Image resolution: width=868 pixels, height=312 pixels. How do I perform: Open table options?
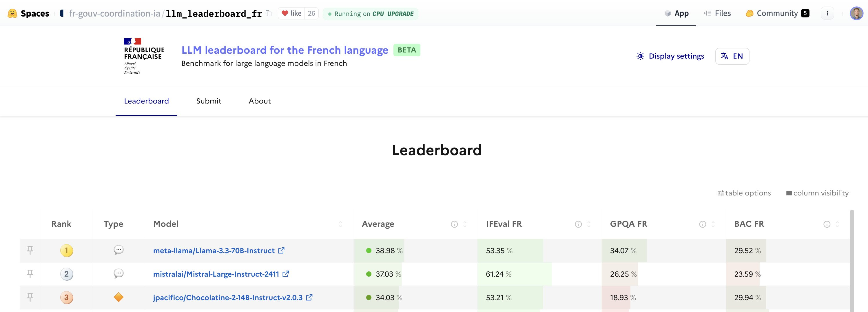[x=744, y=193]
